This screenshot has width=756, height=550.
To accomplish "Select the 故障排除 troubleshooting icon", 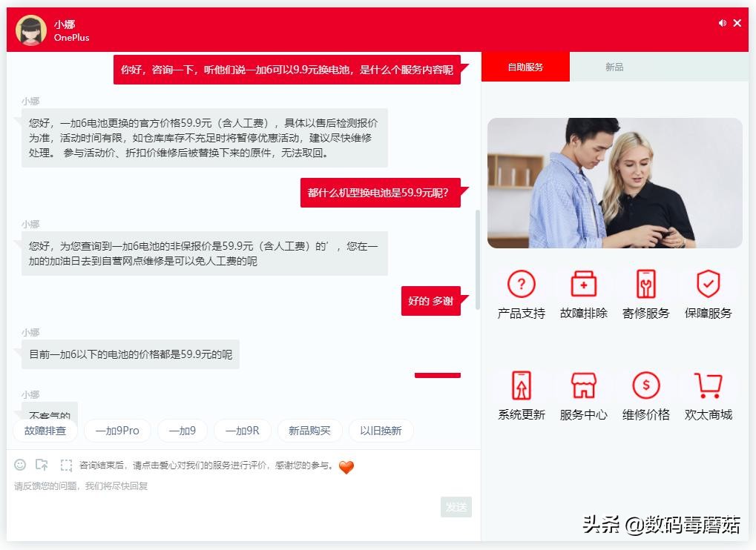I will tap(583, 293).
